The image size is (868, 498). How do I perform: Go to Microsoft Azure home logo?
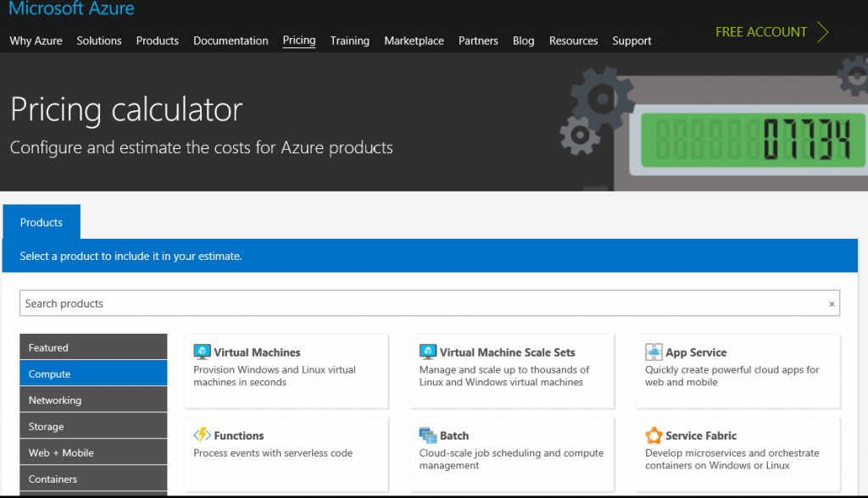pos(71,9)
